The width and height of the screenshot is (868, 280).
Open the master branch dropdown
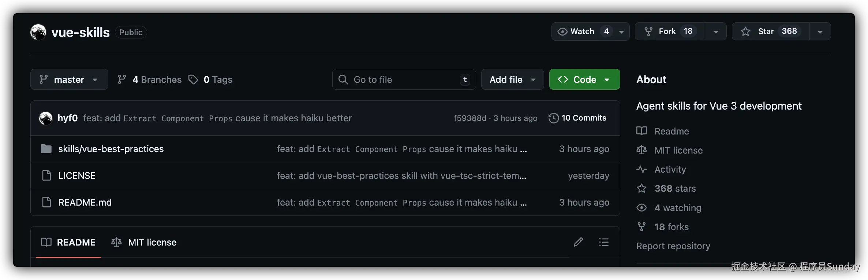tap(69, 80)
